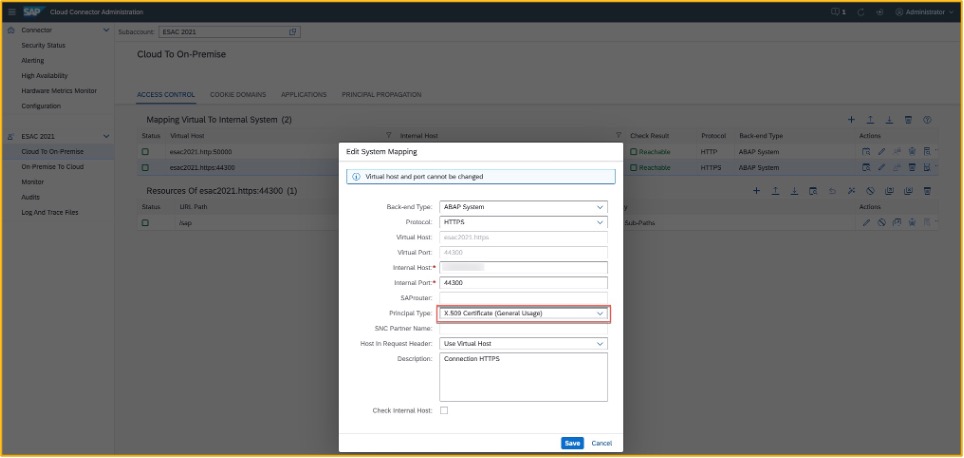The image size is (964, 458).
Task: Open Audits in sidebar
Action: pyautogui.click(x=31, y=197)
